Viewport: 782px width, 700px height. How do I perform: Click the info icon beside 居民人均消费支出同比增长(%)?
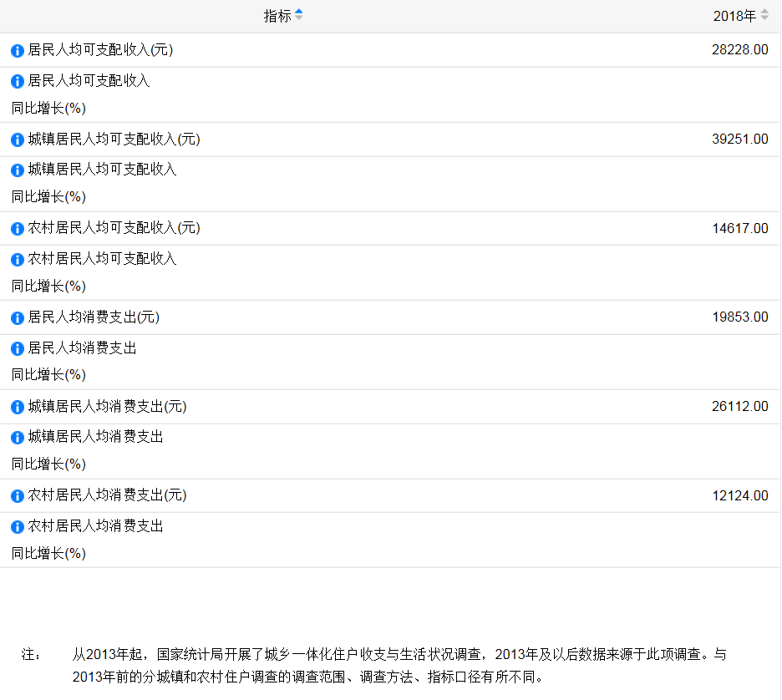(x=16, y=348)
